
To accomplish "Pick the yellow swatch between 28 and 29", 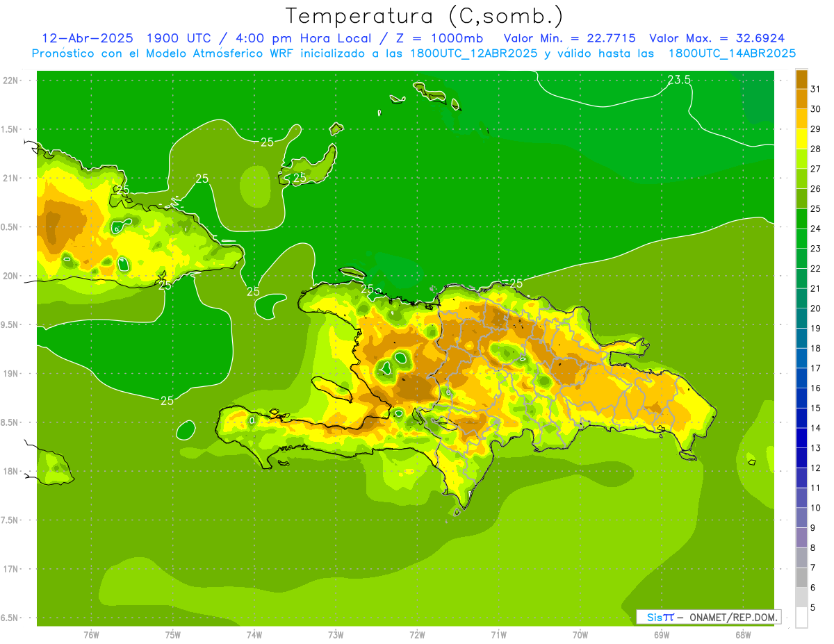I will click(801, 139).
